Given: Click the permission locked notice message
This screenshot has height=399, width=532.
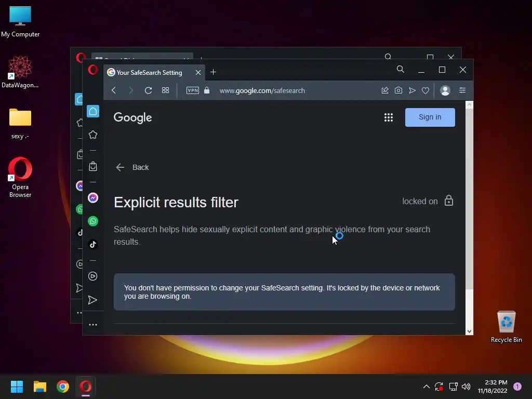Looking at the screenshot, I should 284,292.
